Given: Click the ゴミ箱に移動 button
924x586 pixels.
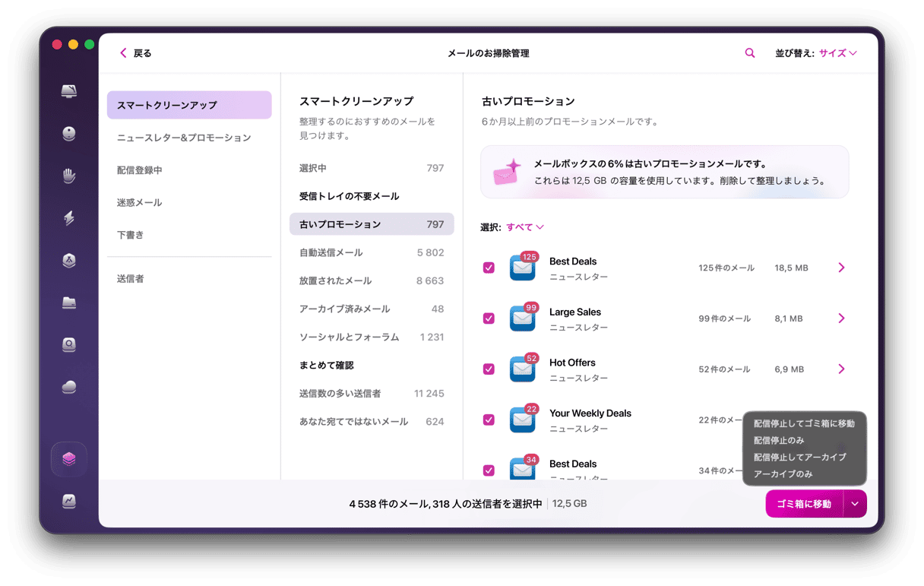Looking at the screenshot, I should tap(805, 504).
